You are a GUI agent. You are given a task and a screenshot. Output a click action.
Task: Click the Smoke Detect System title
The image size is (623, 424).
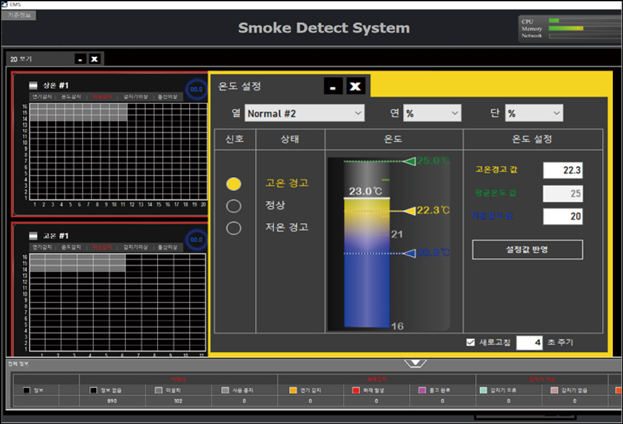tap(324, 28)
